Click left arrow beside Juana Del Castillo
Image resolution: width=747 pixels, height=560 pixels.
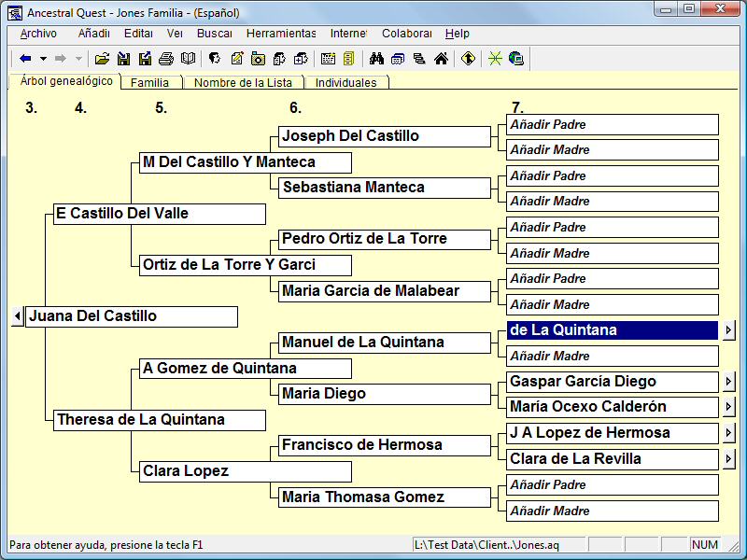(x=17, y=317)
